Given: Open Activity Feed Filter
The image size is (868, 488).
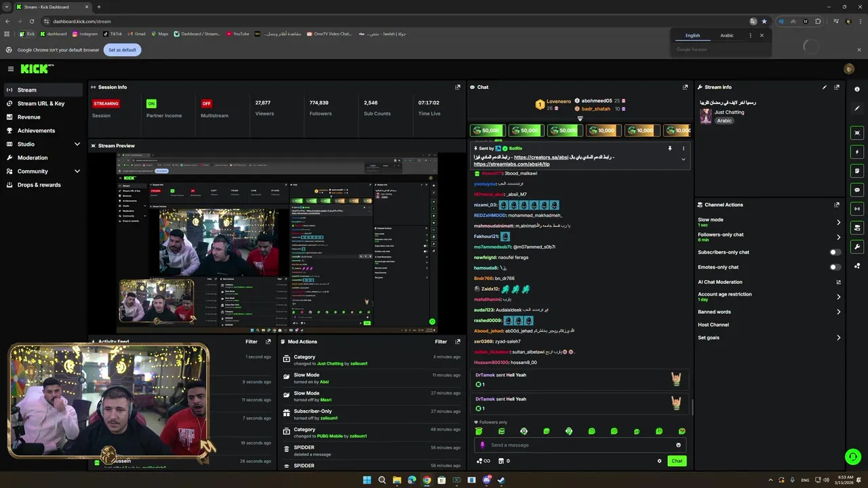Looking at the screenshot, I should [x=252, y=342].
